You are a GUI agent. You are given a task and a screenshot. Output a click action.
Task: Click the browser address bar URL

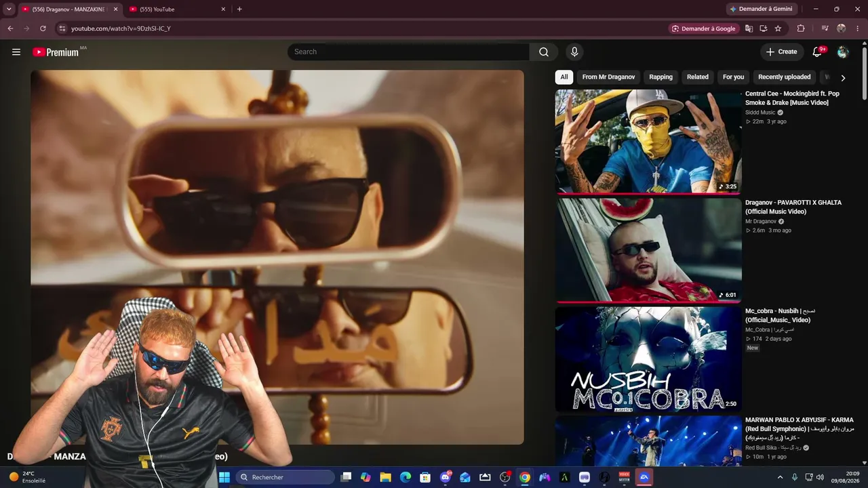121,28
